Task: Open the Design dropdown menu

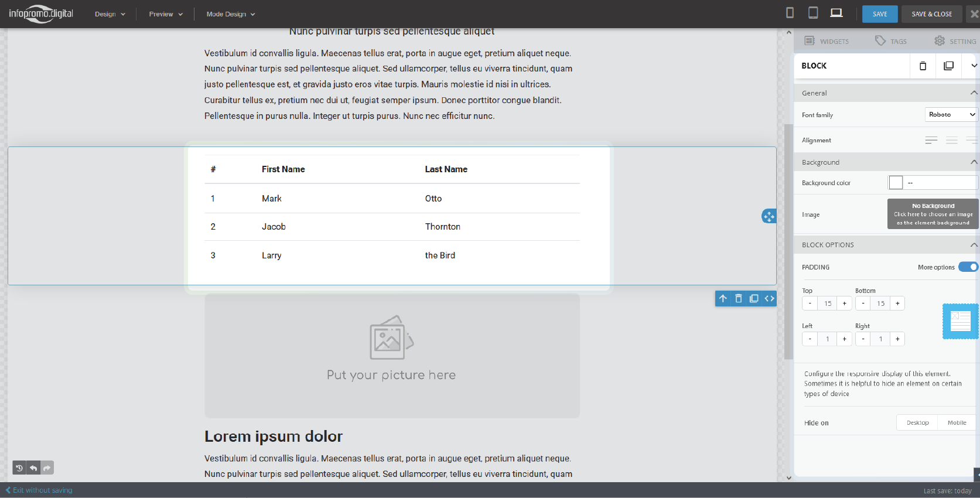Action: [110, 14]
